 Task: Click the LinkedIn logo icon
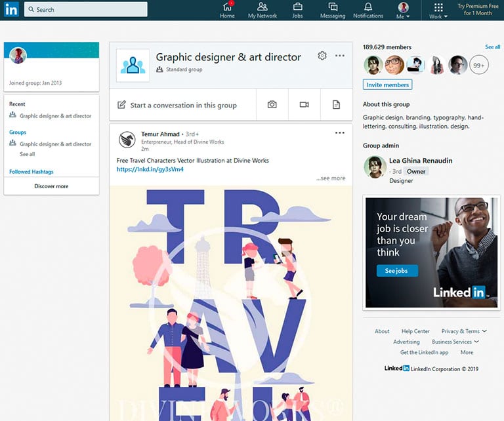point(11,10)
